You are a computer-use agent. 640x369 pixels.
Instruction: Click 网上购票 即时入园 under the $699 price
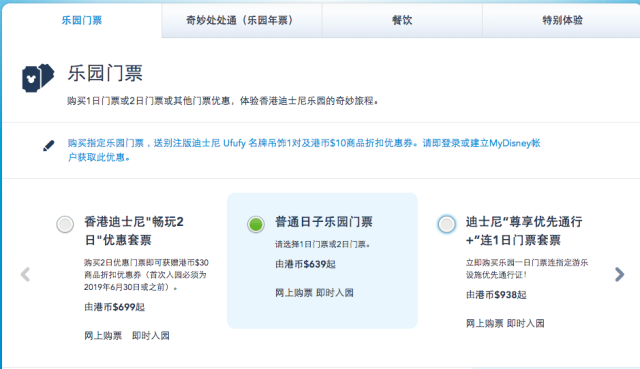127,336
